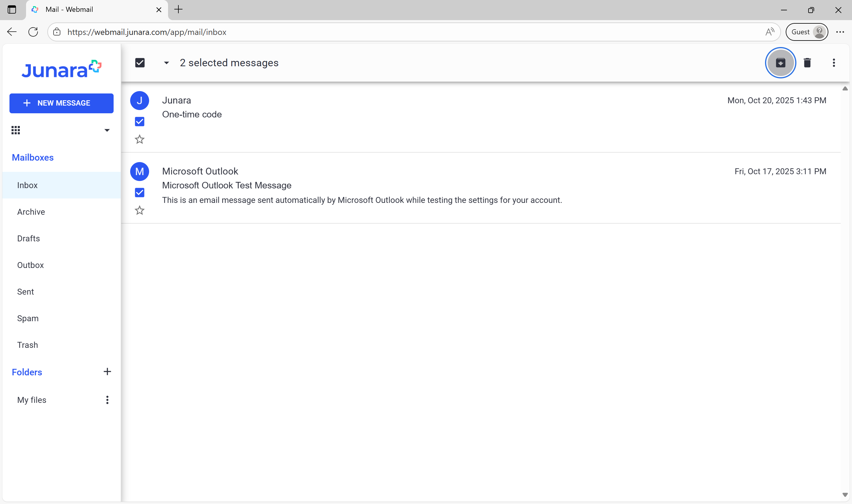Click the Junara logo

click(62, 69)
